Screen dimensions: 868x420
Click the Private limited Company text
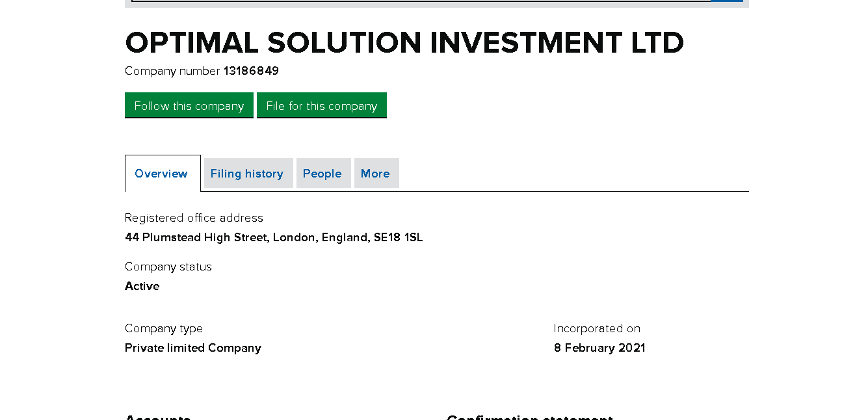[x=193, y=348]
